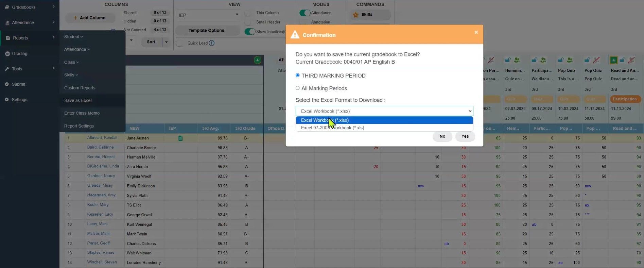This screenshot has width=644, height=268.
Task: Click the unlock icon above 50-point Pop Quiz
Action: point(587,60)
